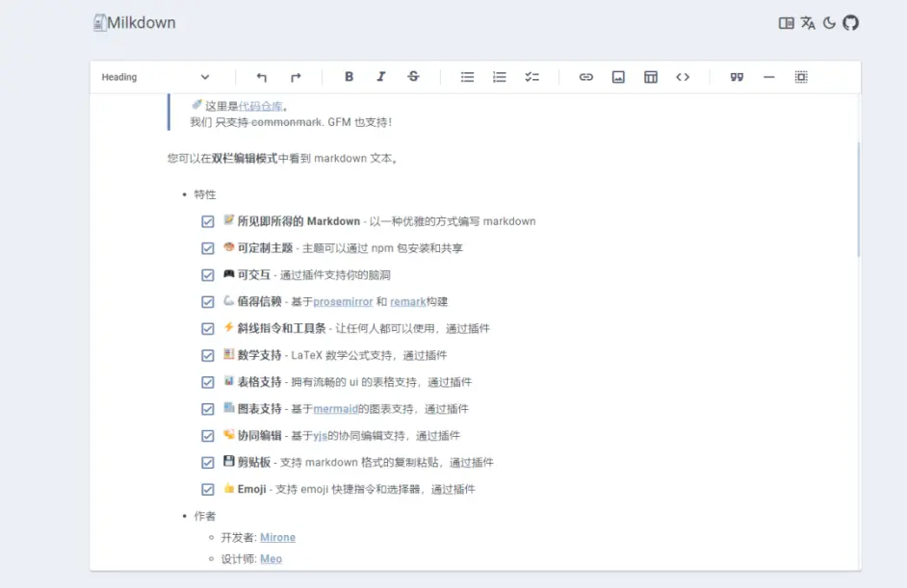907x588 pixels.
Task: Uncheck the 表格支持 checkbox
Action: pos(208,382)
